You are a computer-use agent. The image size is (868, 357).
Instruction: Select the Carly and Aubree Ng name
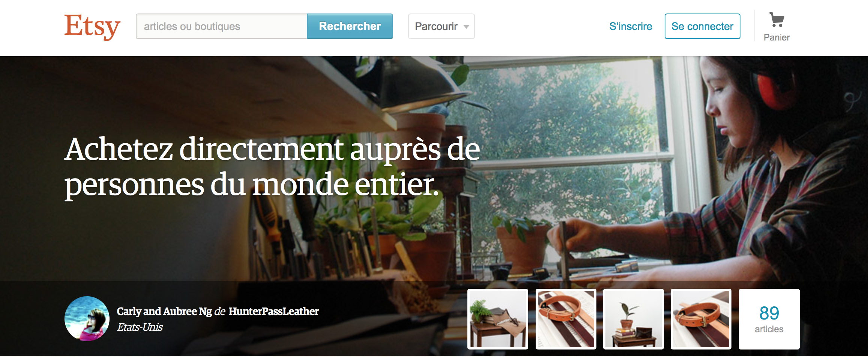(164, 311)
